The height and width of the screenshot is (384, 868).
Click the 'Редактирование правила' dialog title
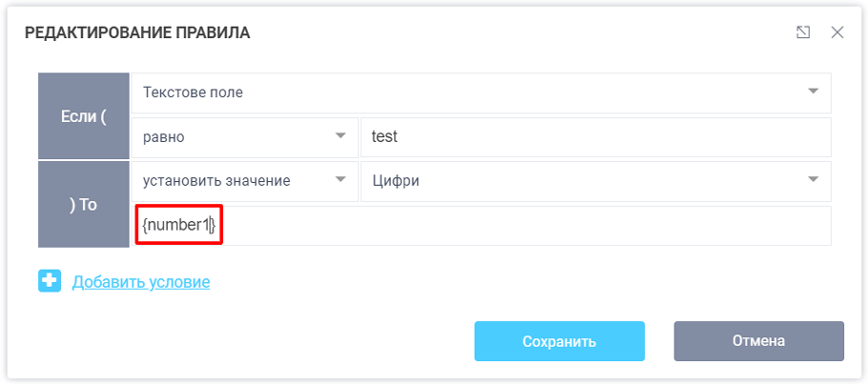click(x=136, y=33)
